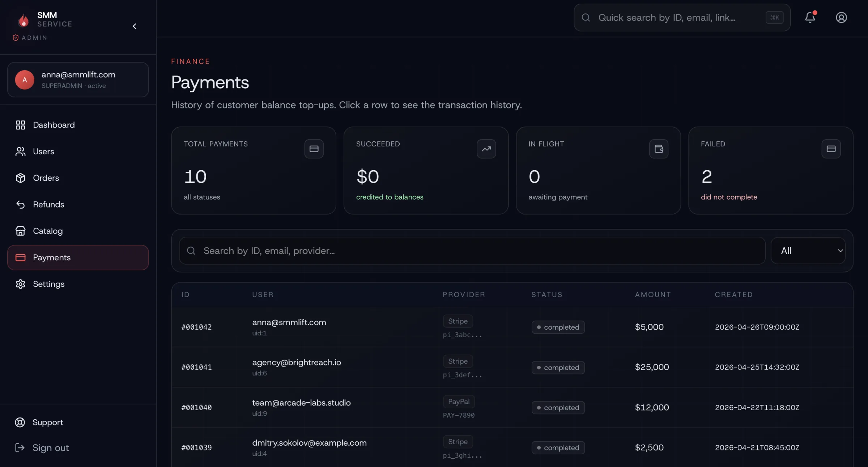Click the card icon on Total Payments card
Screen dimensions: 868x467
click(314, 149)
